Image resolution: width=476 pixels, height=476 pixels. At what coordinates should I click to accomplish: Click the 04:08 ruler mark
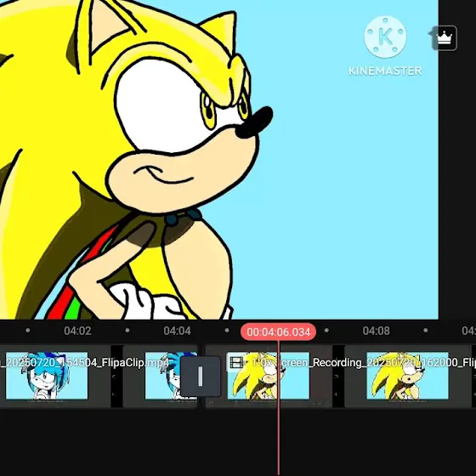[376, 331]
